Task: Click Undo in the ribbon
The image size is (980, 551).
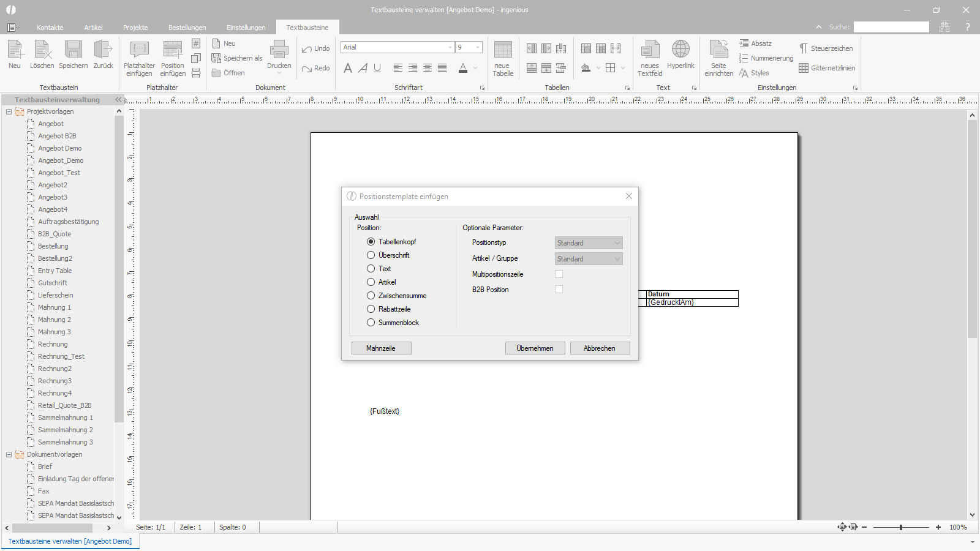Action: click(316, 49)
